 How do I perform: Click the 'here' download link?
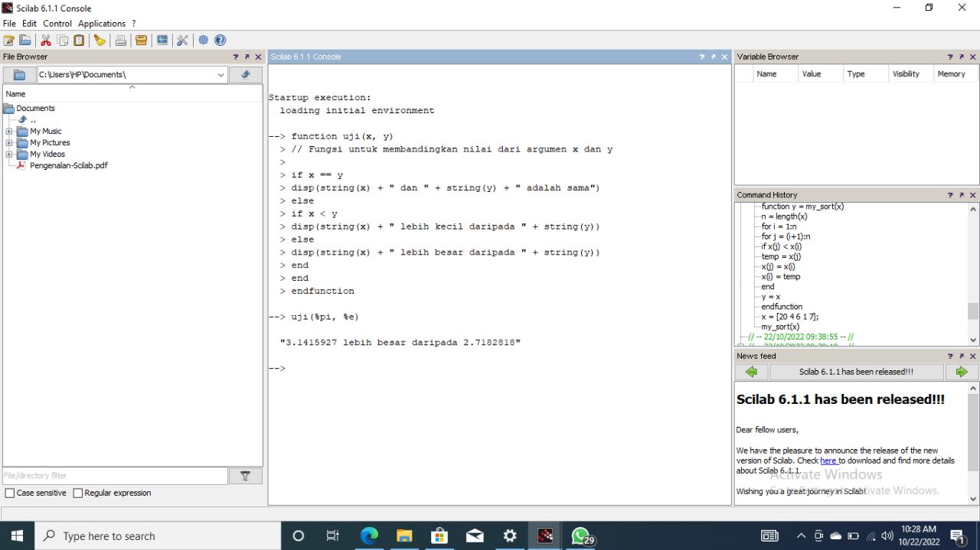click(x=828, y=461)
